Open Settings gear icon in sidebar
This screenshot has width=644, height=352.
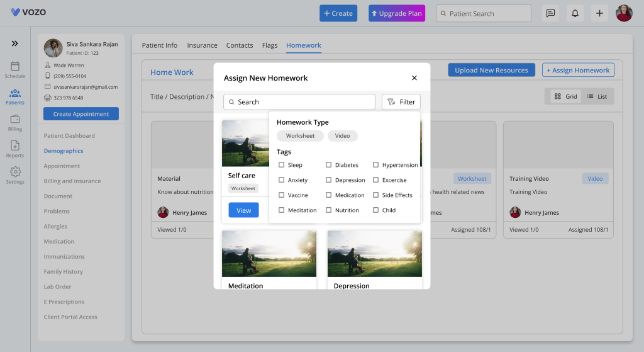15,172
